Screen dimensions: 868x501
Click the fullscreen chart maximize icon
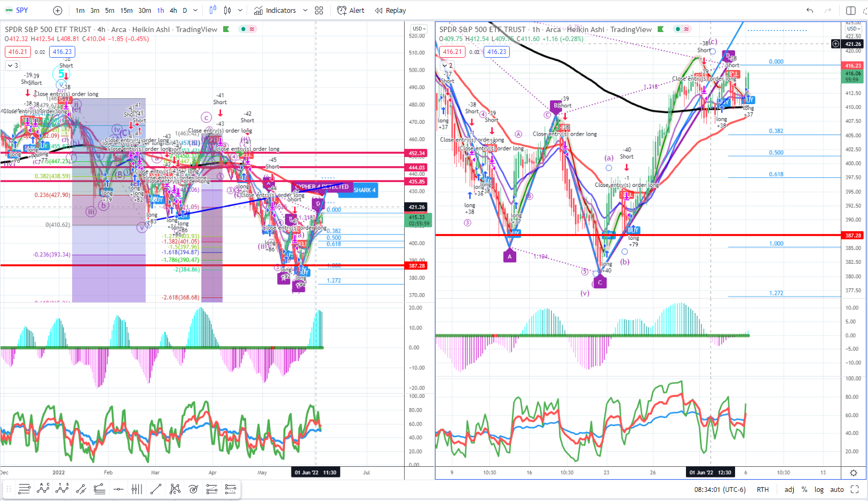point(855,489)
